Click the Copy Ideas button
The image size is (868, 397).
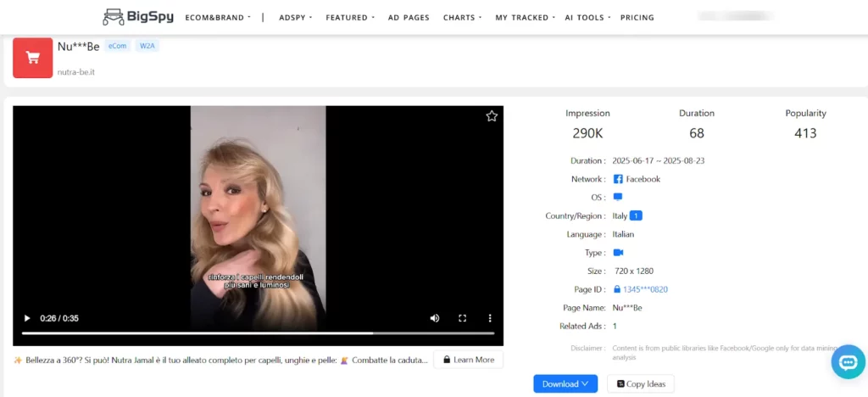[x=641, y=383]
